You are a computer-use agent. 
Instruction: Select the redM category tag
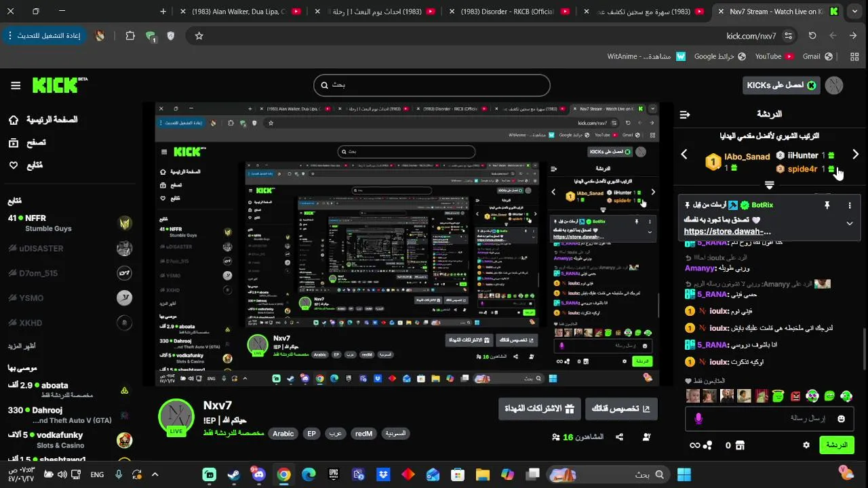(x=364, y=434)
